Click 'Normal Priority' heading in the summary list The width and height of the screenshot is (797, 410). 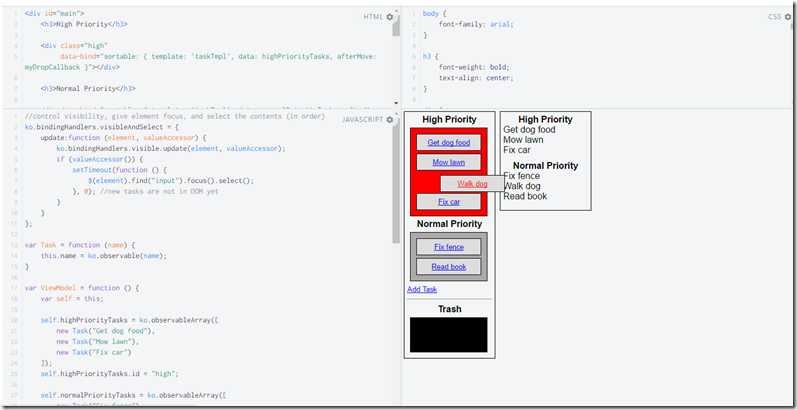545,166
